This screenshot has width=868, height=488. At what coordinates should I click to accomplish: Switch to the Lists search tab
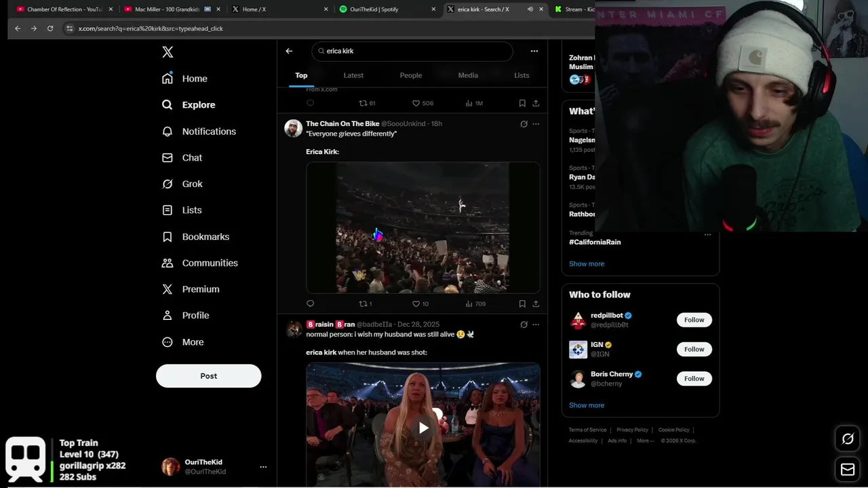(521, 75)
